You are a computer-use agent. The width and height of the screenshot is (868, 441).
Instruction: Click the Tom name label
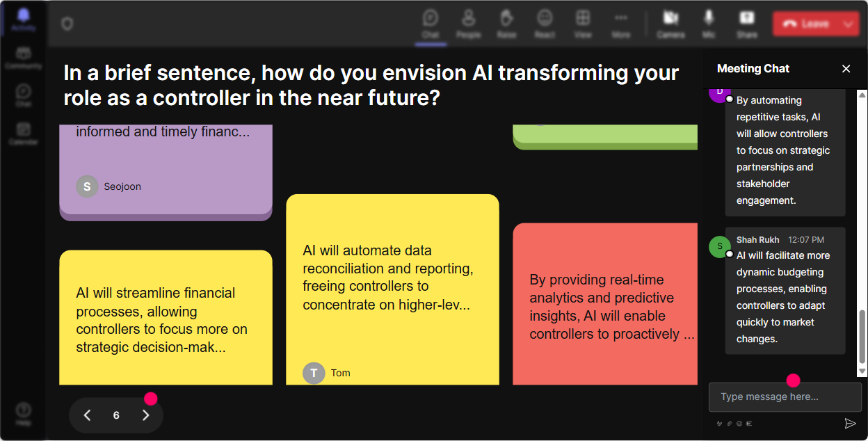click(340, 373)
